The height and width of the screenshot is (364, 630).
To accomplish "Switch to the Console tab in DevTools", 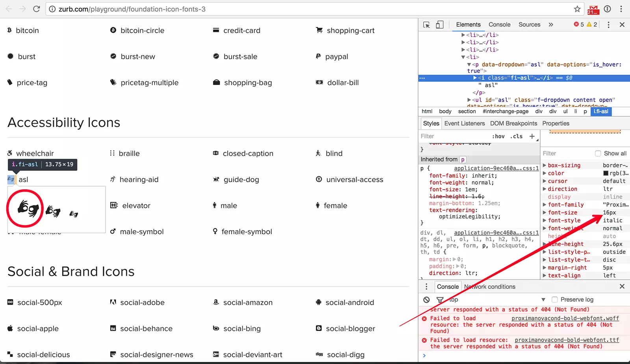I will coord(499,24).
